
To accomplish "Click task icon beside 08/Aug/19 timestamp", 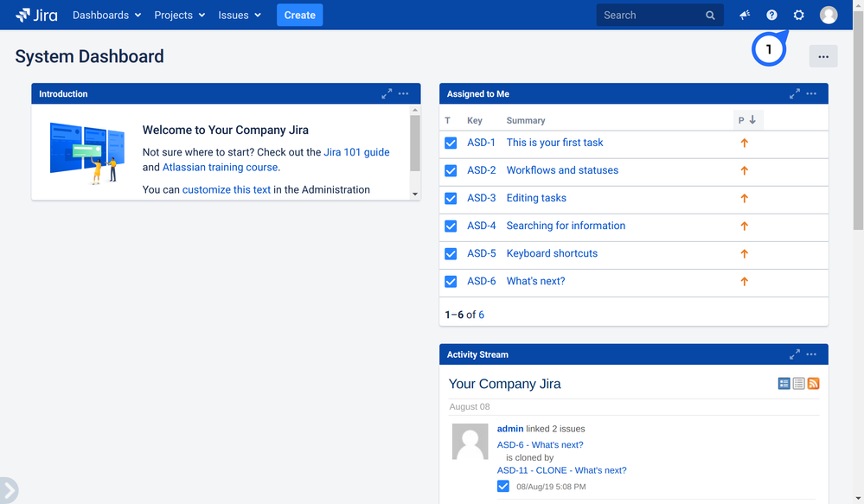I will click(x=503, y=487).
